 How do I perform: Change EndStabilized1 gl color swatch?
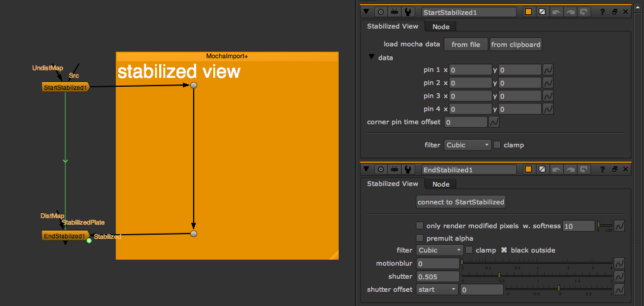click(542, 169)
